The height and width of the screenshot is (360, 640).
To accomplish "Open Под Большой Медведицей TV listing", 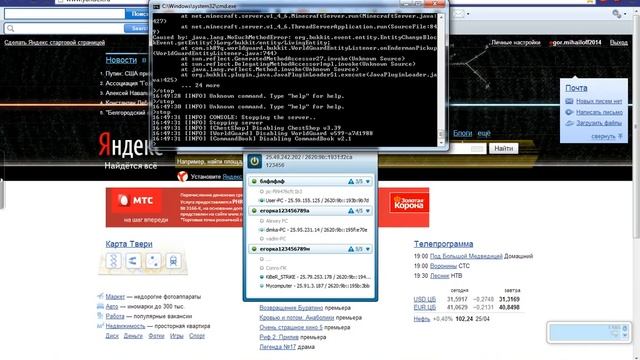I will point(466,256).
